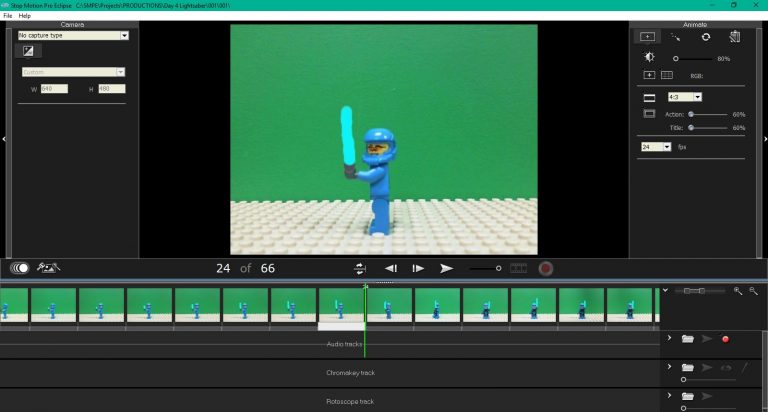Collapse the frame timeline with the down chevron
The image size is (768, 412).
666,291
